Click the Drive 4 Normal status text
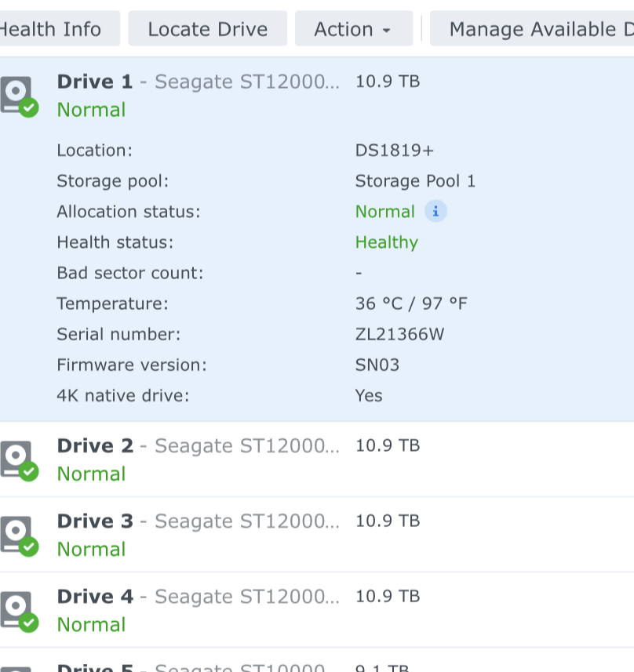The width and height of the screenshot is (634, 672). click(91, 625)
